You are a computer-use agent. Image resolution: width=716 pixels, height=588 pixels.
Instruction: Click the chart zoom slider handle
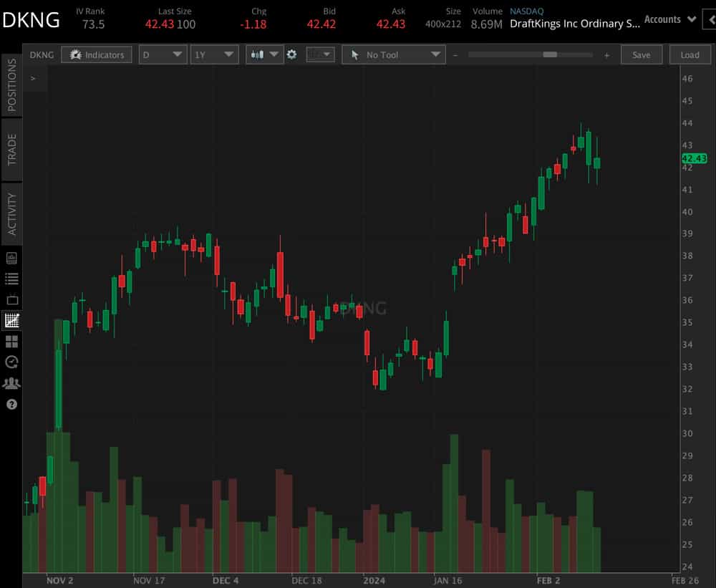(550, 55)
